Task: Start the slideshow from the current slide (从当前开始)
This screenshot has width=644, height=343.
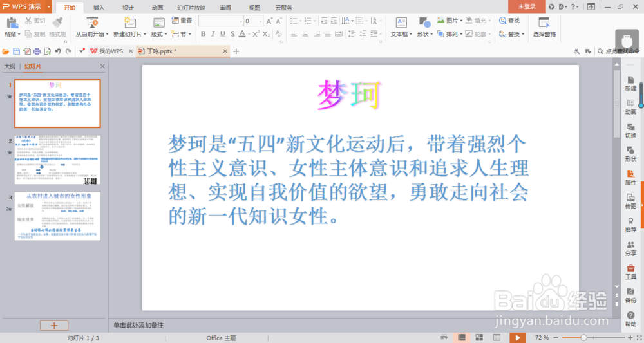Action: (x=92, y=23)
